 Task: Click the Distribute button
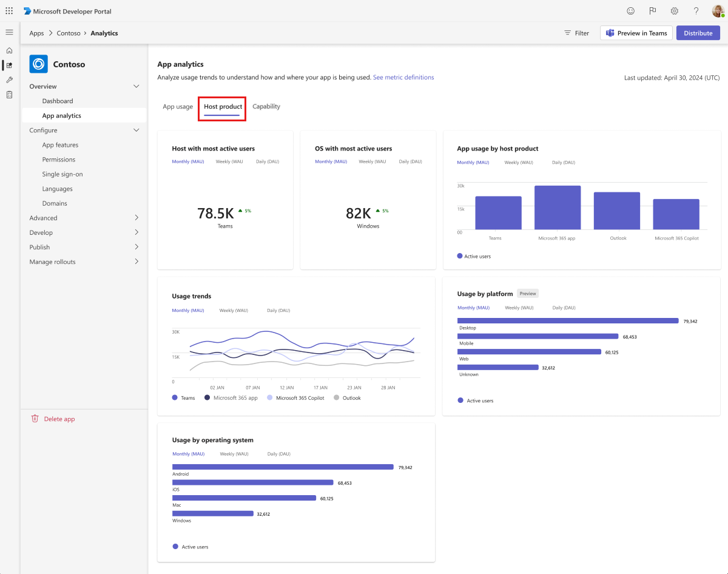click(x=698, y=33)
